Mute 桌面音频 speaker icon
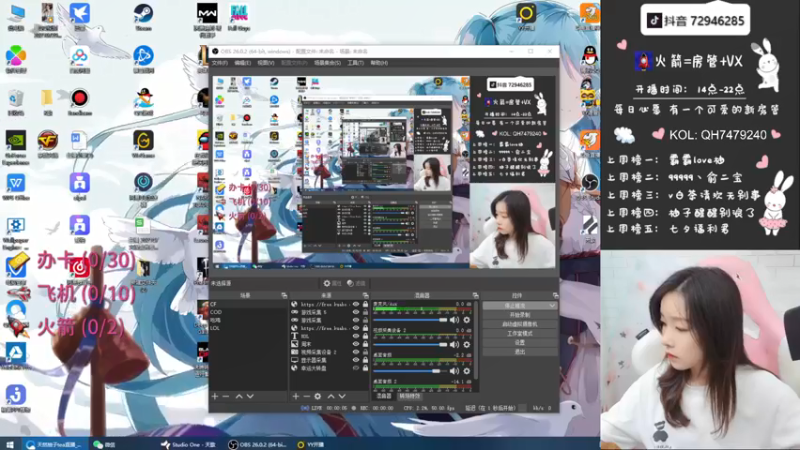 coord(454,371)
